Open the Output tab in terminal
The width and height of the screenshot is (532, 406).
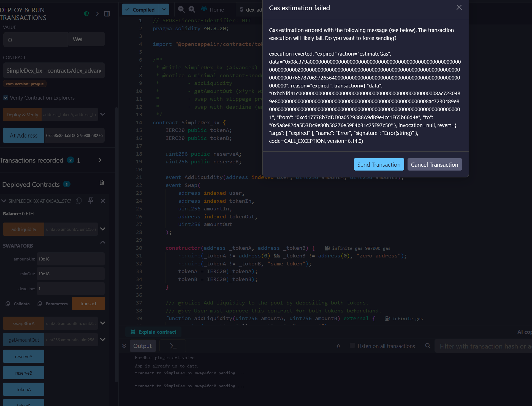point(142,346)
